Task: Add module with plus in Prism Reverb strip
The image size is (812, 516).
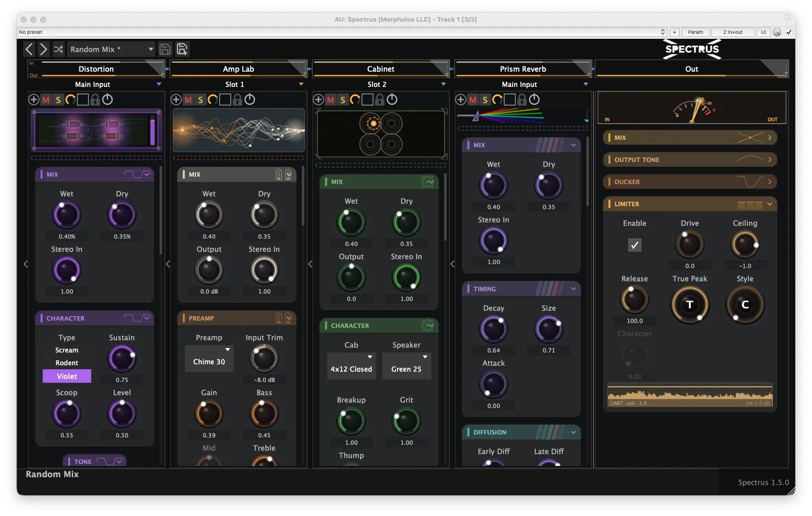Action: [x=461, y=100]
